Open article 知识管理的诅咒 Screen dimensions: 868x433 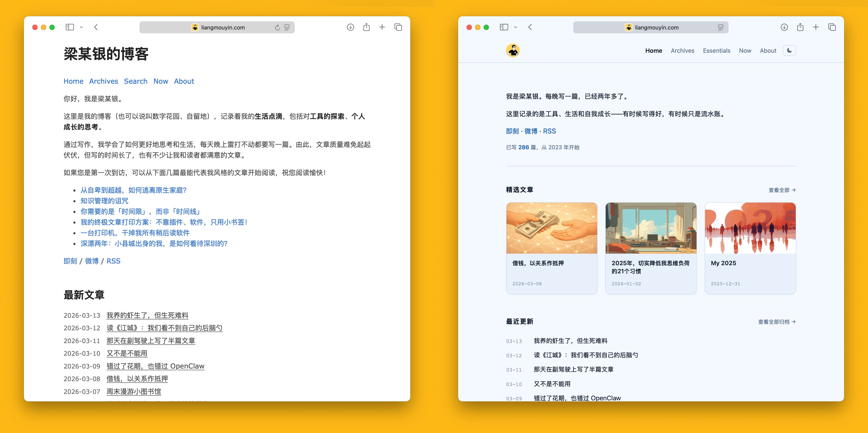tap(105, 201)
